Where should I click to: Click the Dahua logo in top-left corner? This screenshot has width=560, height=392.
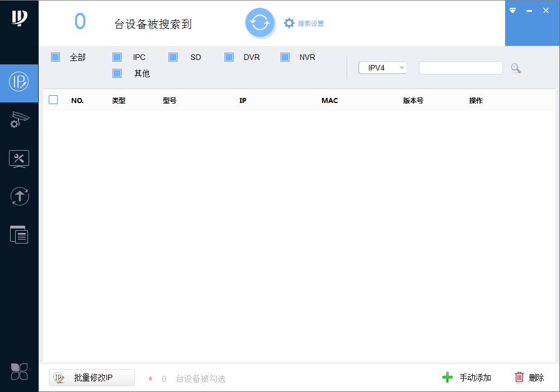[19, 19]
